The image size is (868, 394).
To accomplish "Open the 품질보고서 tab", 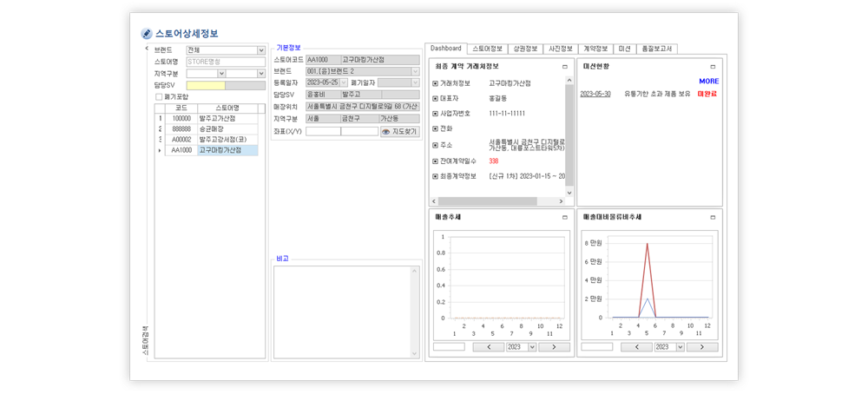I will pyautogui.click(x=657, y=49).
